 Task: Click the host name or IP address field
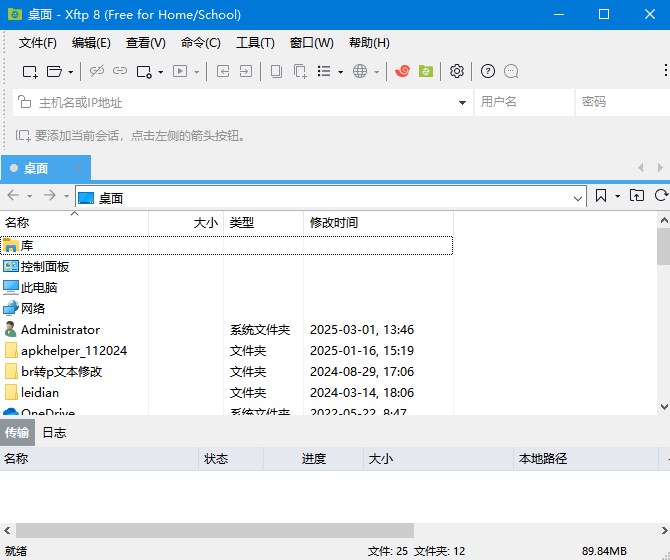[x=243, y=103]
